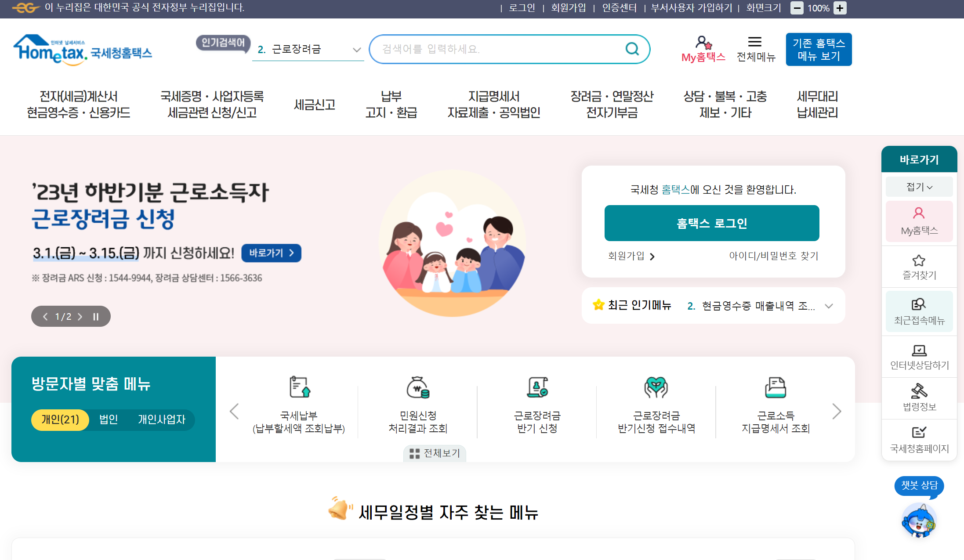
Task: Click the search magnifier icon
Action: coord(632,49)
